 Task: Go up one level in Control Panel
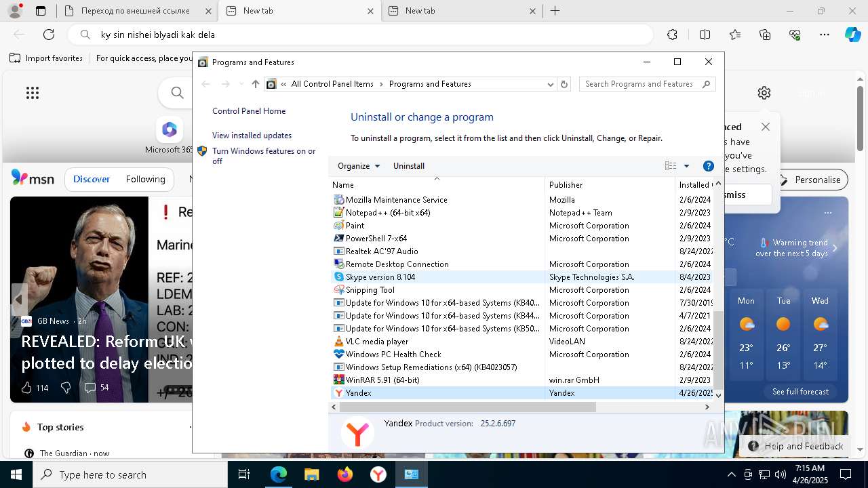point(255,84)
